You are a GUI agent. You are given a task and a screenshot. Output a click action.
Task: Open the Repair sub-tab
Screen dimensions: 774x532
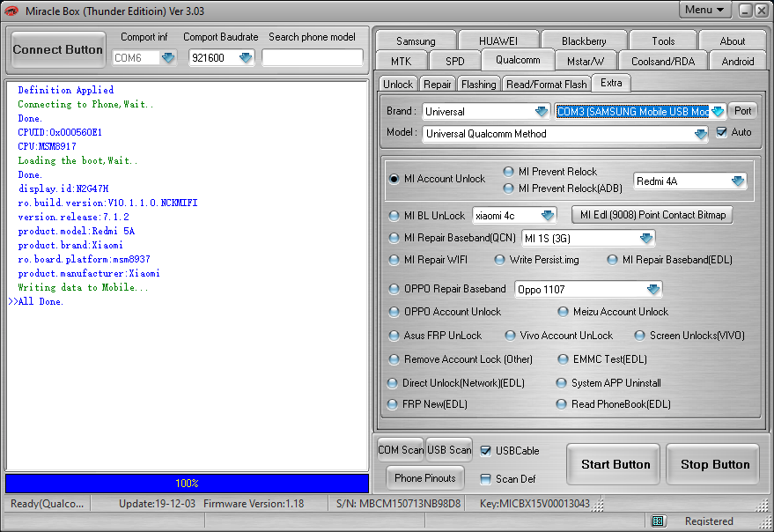point(437,85)
